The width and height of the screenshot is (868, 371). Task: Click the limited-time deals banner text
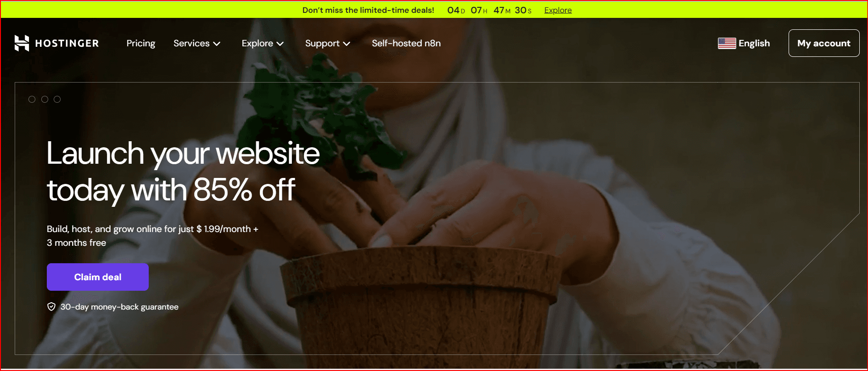[368, 10]
